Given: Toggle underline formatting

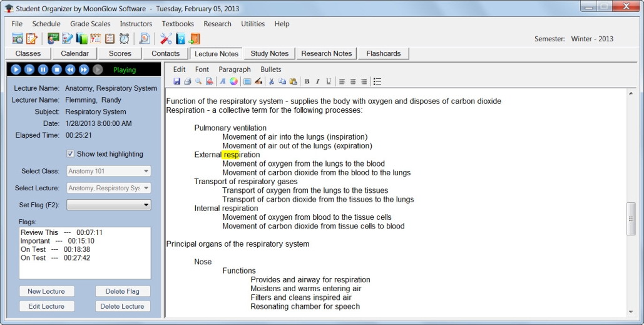Looking at the screenshot, I should tap(329, 81).
